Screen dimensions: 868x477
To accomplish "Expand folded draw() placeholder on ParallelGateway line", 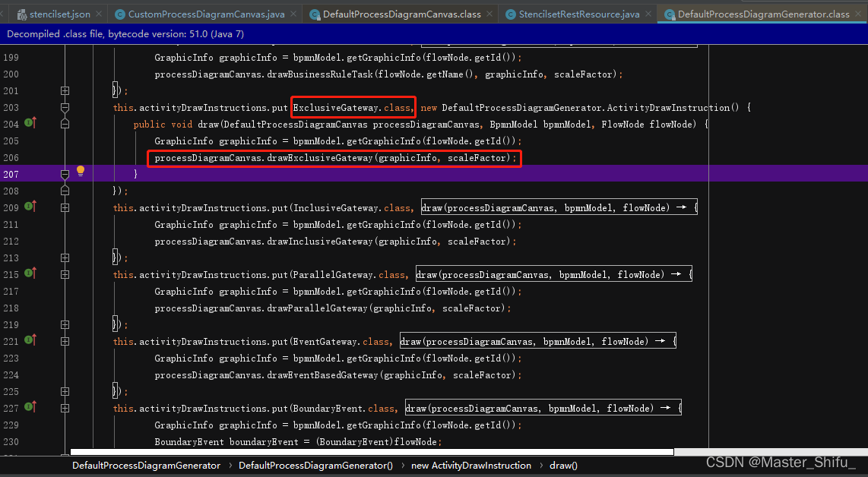I will pos(553,274).
